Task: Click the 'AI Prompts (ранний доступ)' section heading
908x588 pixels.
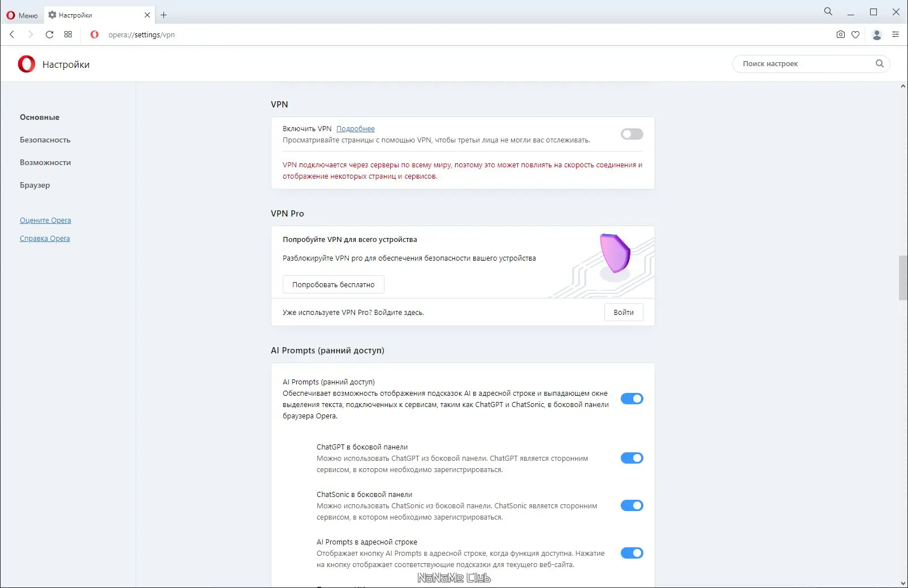Action: point(328,351)
